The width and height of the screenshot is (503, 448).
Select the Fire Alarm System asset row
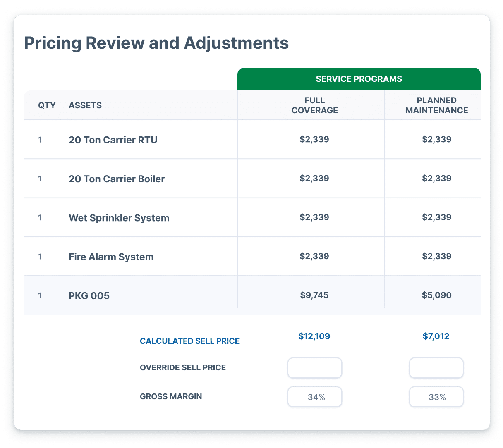click(x=111, y=257)
